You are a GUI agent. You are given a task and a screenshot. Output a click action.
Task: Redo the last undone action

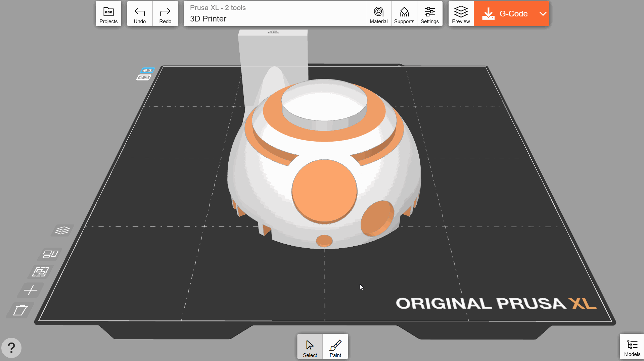165,14
